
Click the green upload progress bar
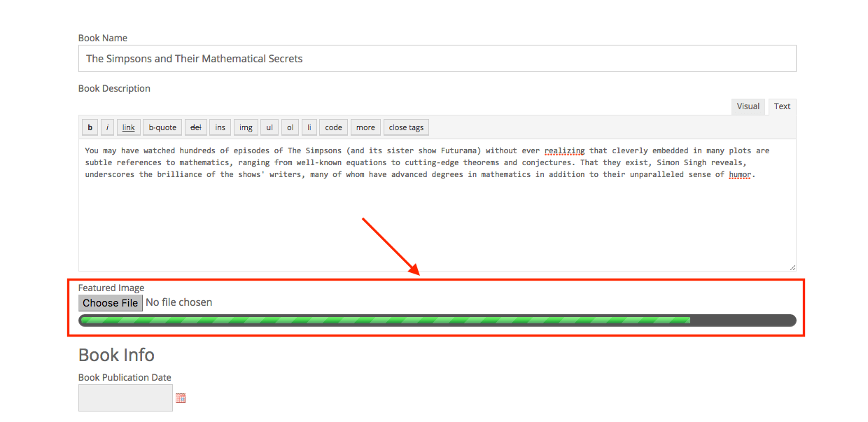click(437, 321)
